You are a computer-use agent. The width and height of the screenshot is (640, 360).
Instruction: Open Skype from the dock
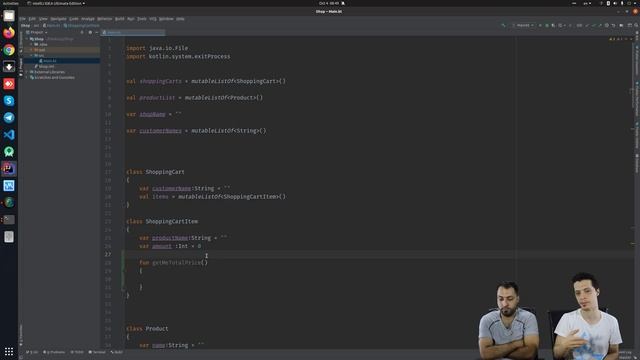(x=9, y=101)
